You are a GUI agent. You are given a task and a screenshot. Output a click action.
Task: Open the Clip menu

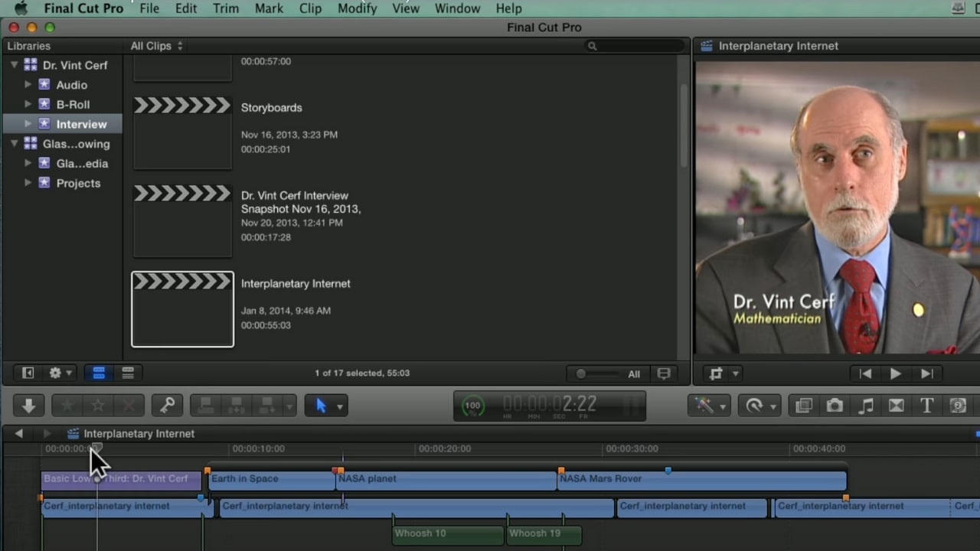tap(310, 8)
